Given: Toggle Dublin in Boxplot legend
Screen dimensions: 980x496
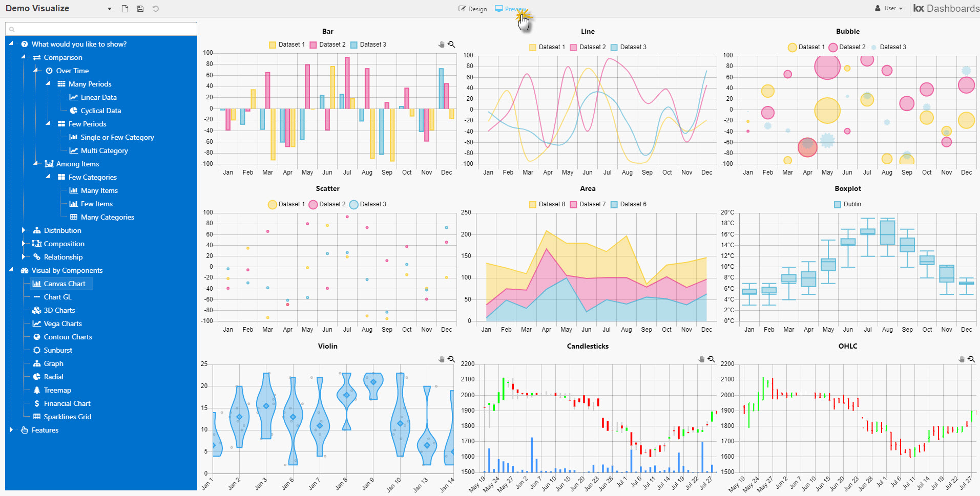Looking at the screenshot, I should coord(848,204).
